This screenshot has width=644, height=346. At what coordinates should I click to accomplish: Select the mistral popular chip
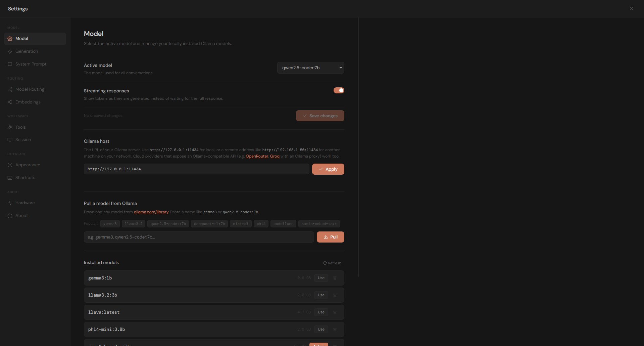coord(241,224)
